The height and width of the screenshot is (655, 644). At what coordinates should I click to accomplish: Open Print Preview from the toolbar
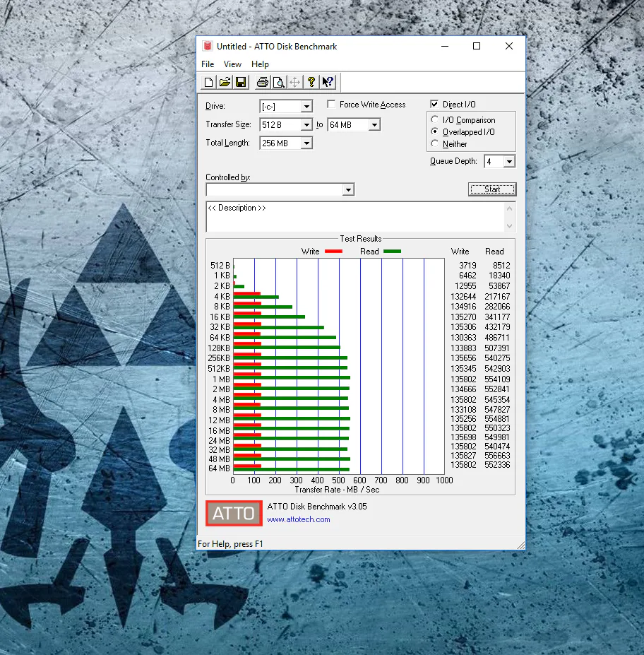click(x=278, y=82)
